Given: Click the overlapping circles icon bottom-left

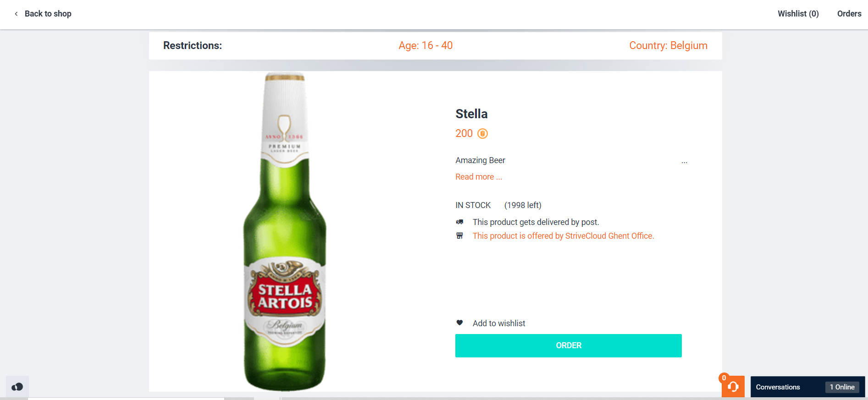Looking at the screenshot, I should point(17,387).
